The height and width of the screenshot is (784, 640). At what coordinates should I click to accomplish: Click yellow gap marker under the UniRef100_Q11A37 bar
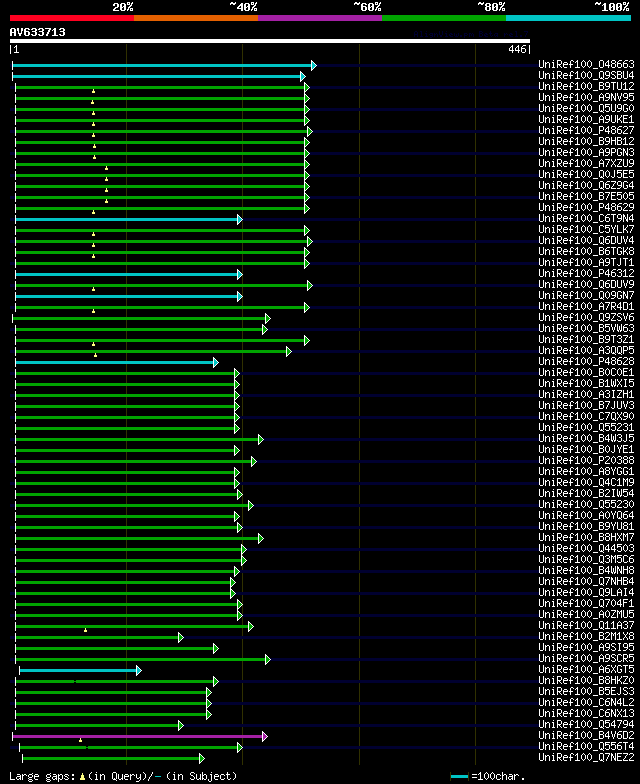tap(86, 630)
